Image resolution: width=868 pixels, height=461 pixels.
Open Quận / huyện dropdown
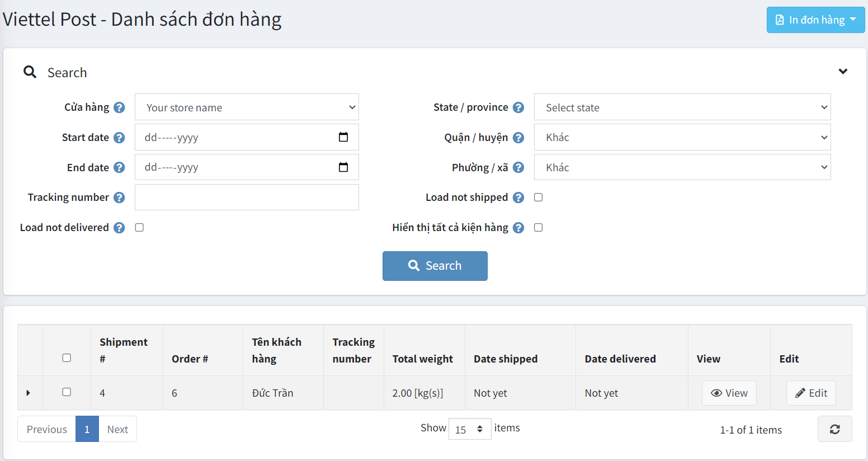tap(682, 137)
